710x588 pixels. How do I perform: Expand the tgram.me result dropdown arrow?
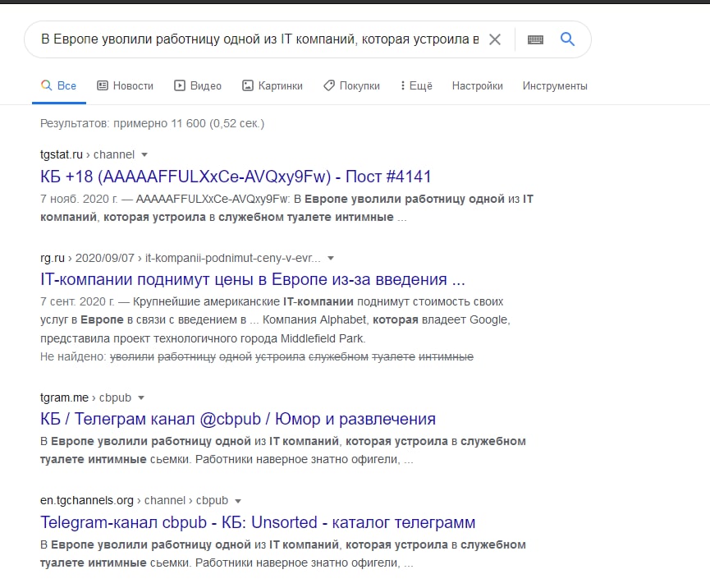click(x=141, y=397)
